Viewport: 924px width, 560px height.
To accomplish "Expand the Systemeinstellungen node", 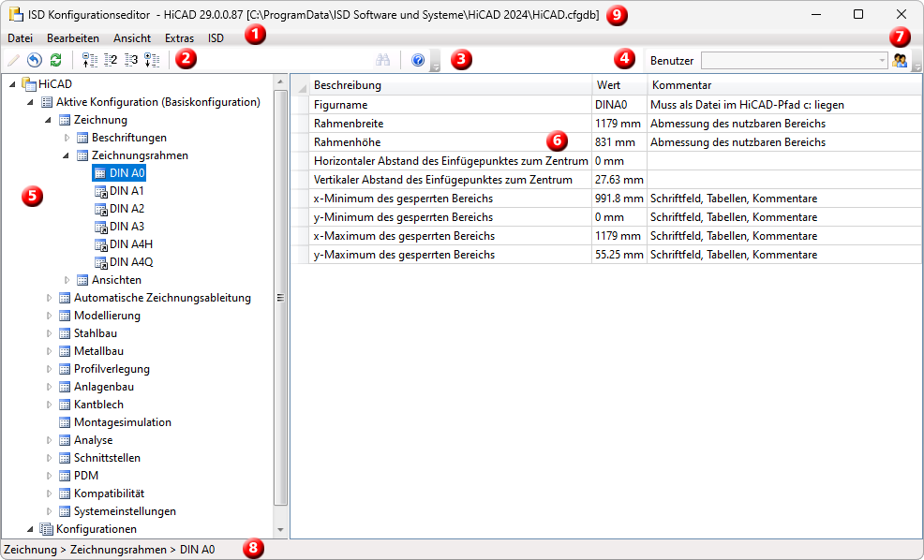I will [49, 511].
